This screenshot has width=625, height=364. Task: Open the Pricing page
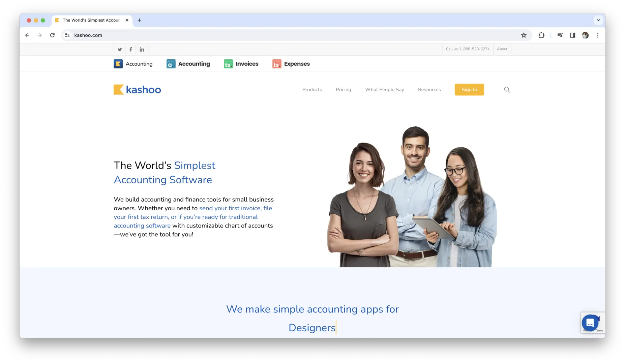click(x=344, y=90)
